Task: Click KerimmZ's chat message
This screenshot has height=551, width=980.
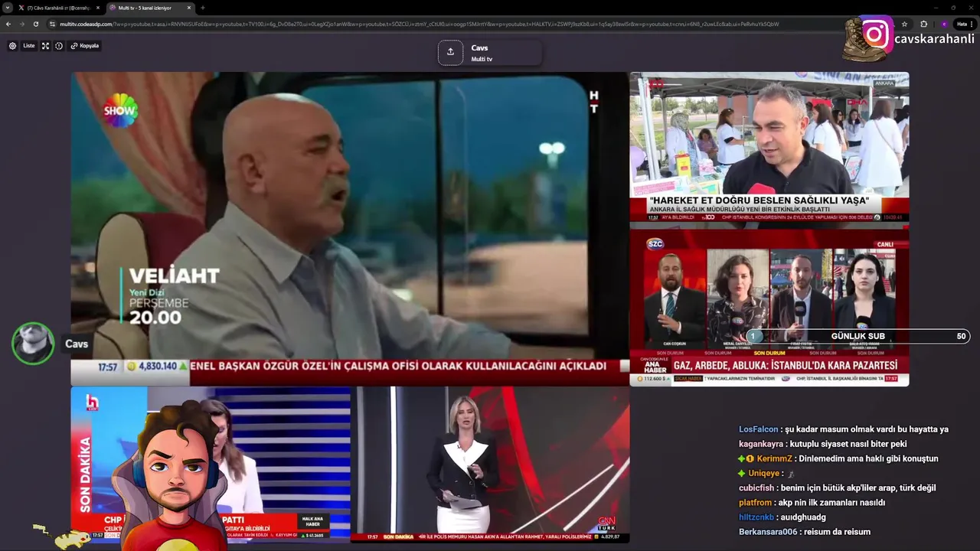Action: pos(838,458)
